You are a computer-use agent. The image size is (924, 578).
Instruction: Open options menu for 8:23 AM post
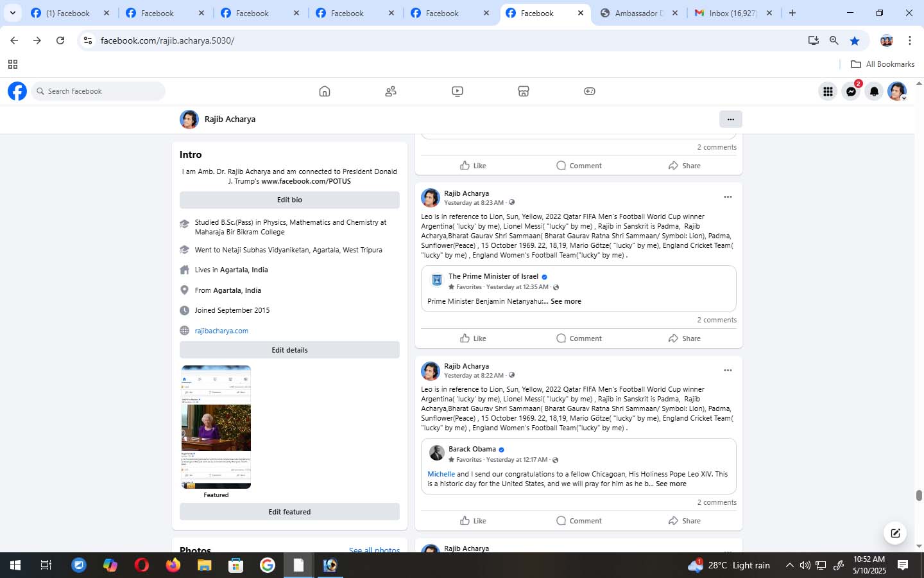(x=728, y=197)
